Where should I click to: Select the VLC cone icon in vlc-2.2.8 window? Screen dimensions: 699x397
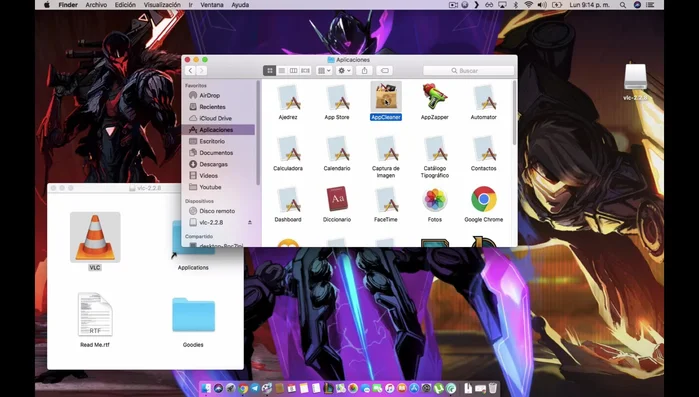click(95, 237)
